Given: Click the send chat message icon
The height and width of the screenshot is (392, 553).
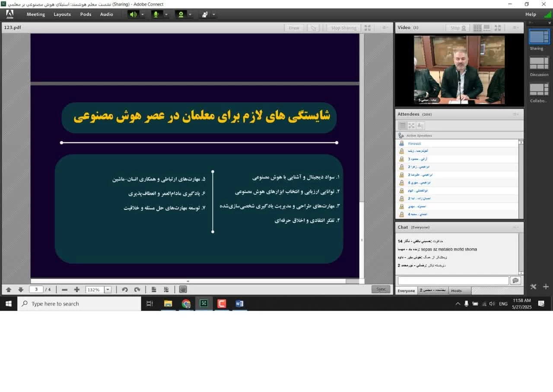Looking at the screenshot, I should [x=515, y=281].
